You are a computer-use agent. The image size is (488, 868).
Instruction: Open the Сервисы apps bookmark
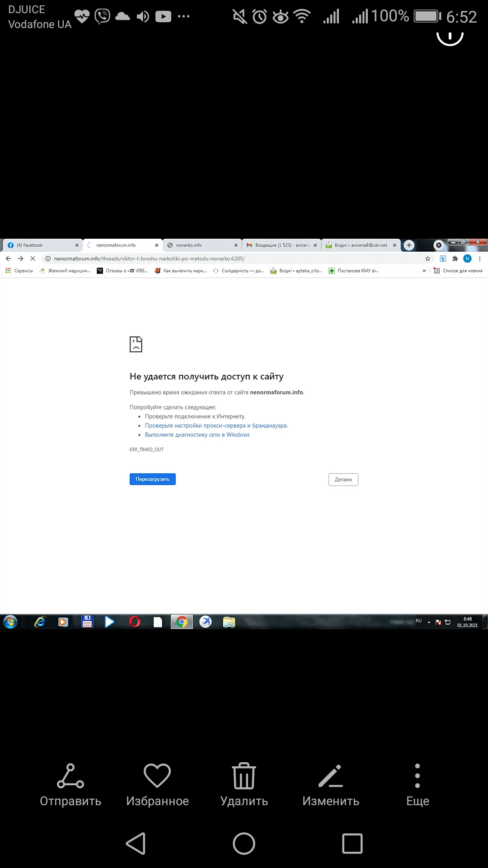pyautogui.click(x=19, y=270)
